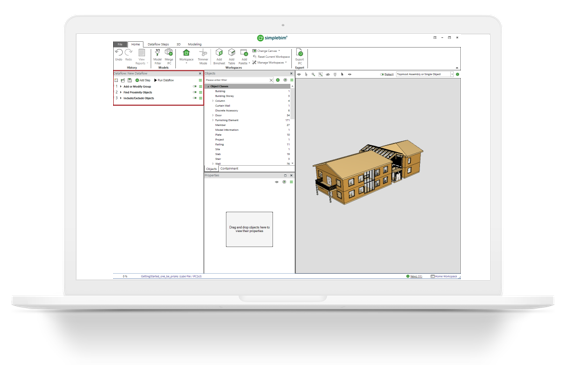
Task: Toggle eye icon for Add or Modify Group step
Action: click(195, 87)
